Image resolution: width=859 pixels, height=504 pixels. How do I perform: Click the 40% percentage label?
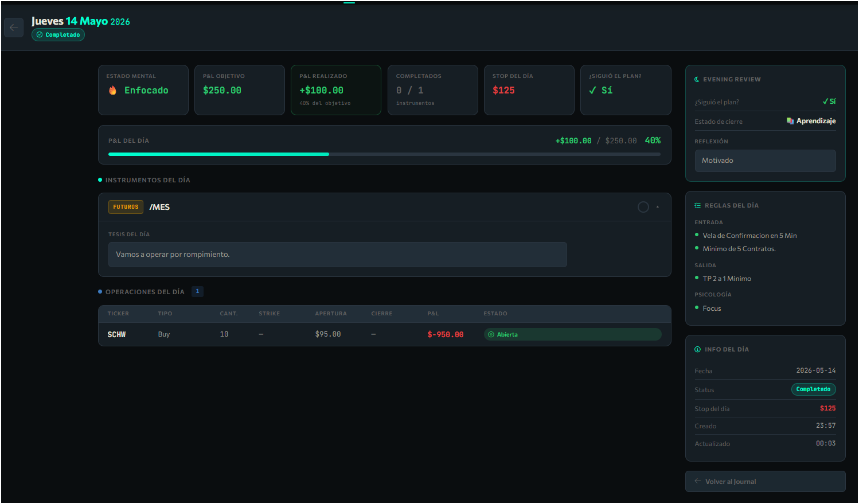click(x=653, y=140)
